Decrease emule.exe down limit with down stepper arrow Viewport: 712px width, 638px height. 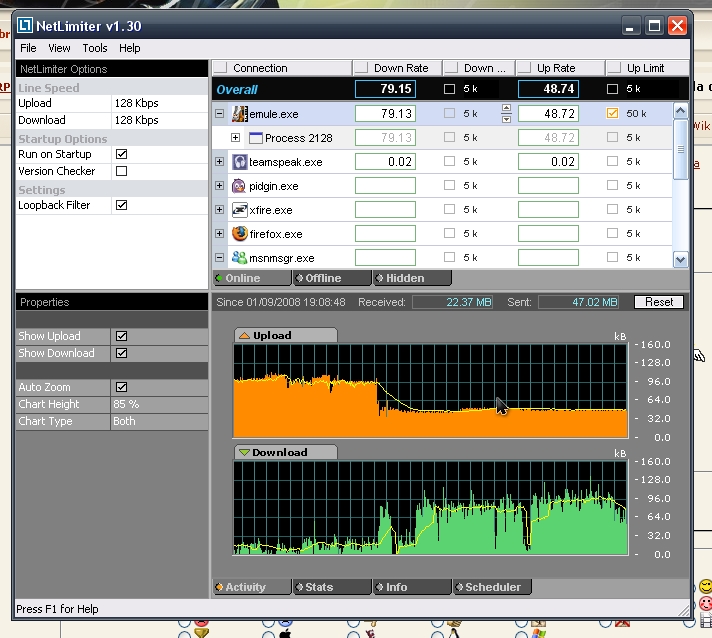[x=506, y=119]
